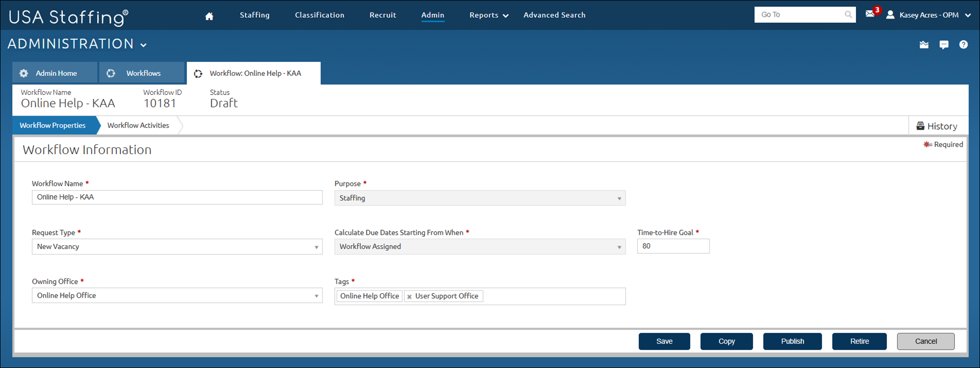The height and width of the screenshot is (368, 980).
Task: Click the home icon in the navigation bar
Action: (209, 15)
